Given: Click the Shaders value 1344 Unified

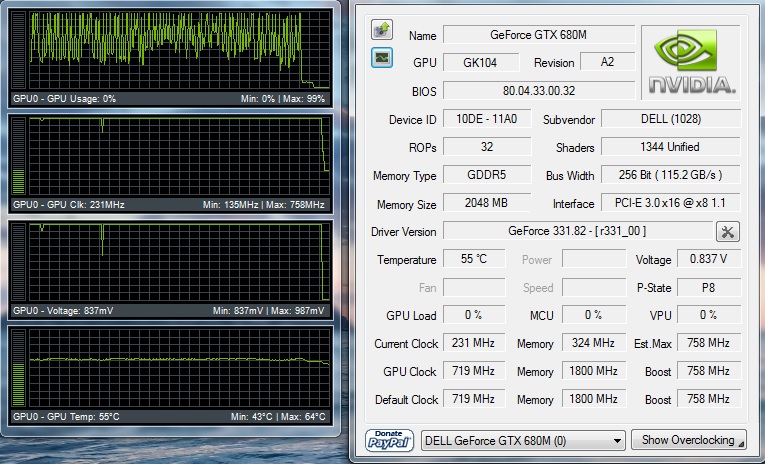Looking at the screenshot, I should point(671,147).
